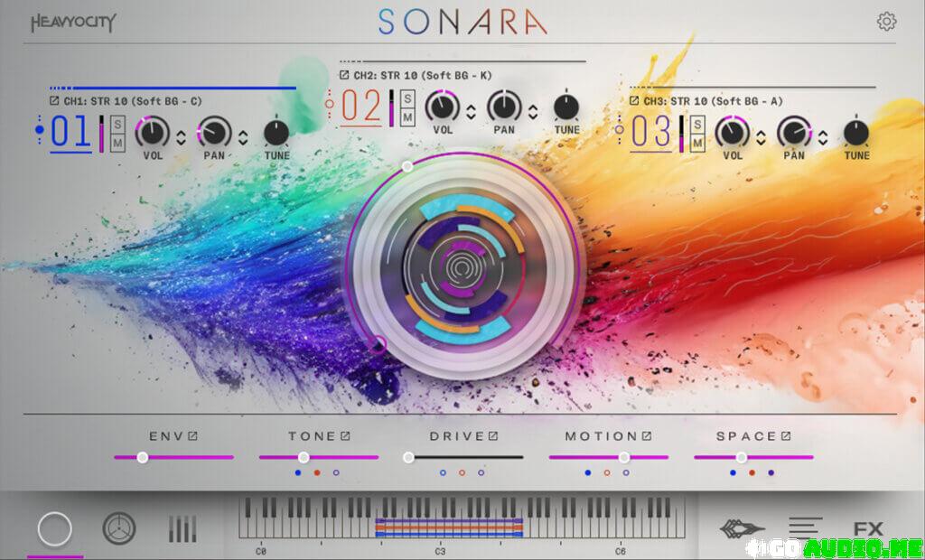Enable channel 2 dot under DRIVE
This screenshot has width=925, height=560.
click(462, 472)
